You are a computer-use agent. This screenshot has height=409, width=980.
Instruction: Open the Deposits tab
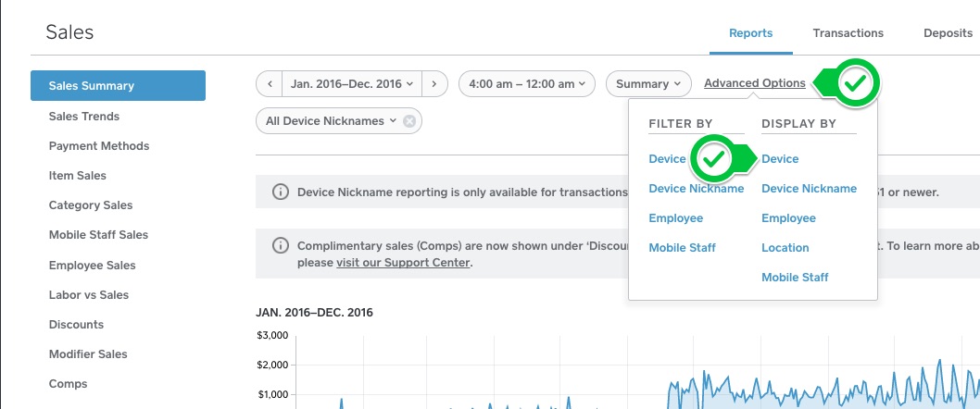(948, 33)
